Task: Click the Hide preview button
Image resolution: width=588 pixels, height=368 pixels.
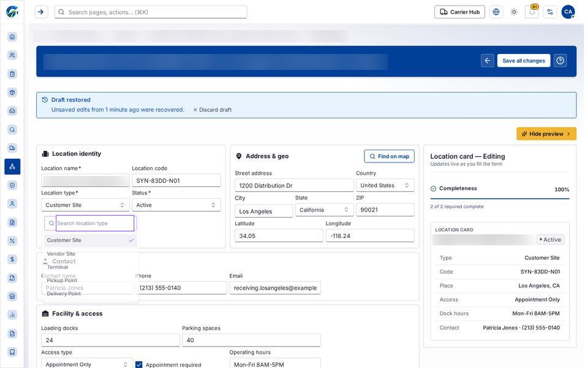Action: (546, 134)
